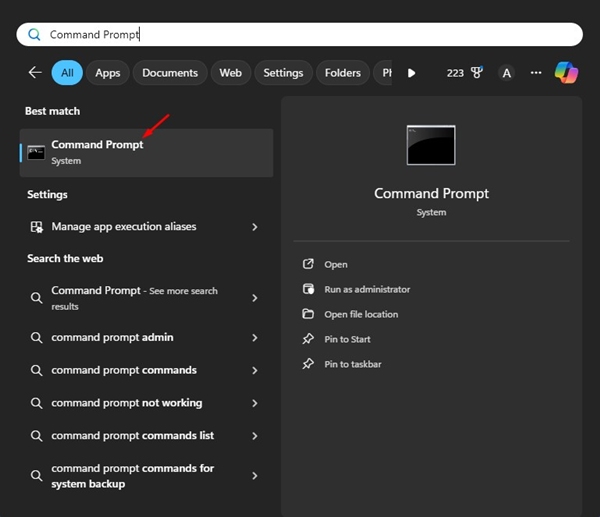Go back using the left arrow
Screen dimensions: 600x517
click(35, 72)
